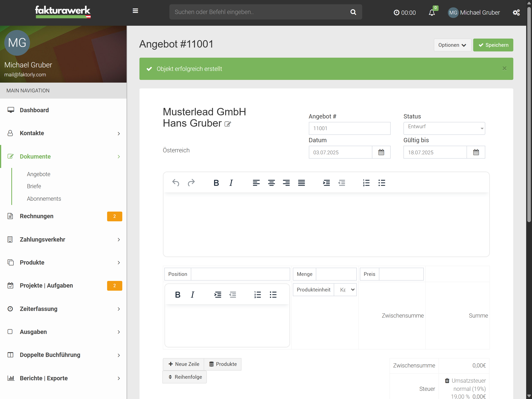The height and width of the screenshot is (399, 532).
Task: Add a Neue Zeile
Action: (x=184, y=364)
